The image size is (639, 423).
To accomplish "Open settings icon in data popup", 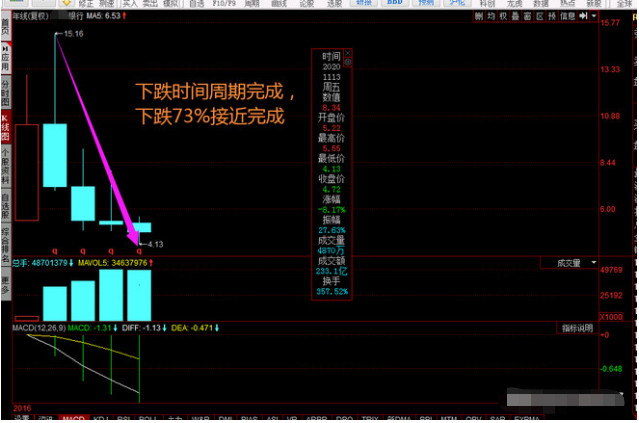I will tap(348, 62).
